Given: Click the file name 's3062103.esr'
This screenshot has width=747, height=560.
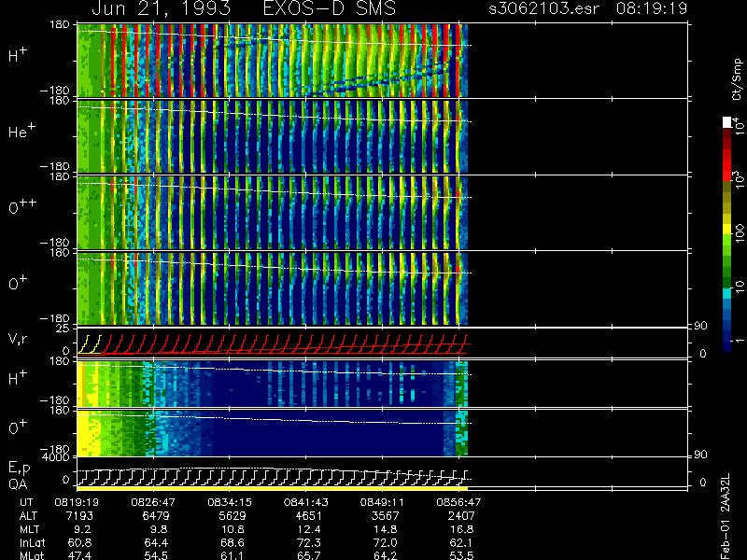Looking at the screenshot, I should pos(543,8).
